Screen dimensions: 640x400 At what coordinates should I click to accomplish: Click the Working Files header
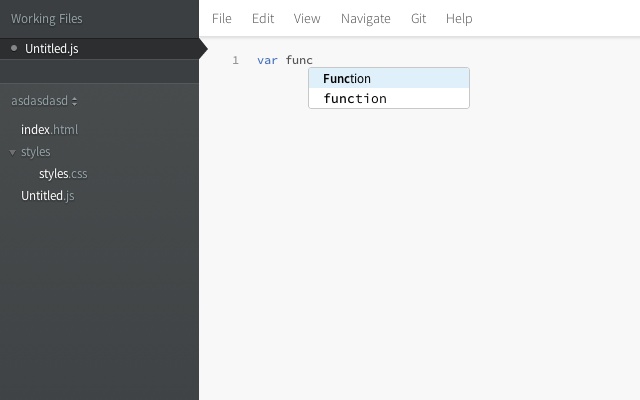coord(47,18)
